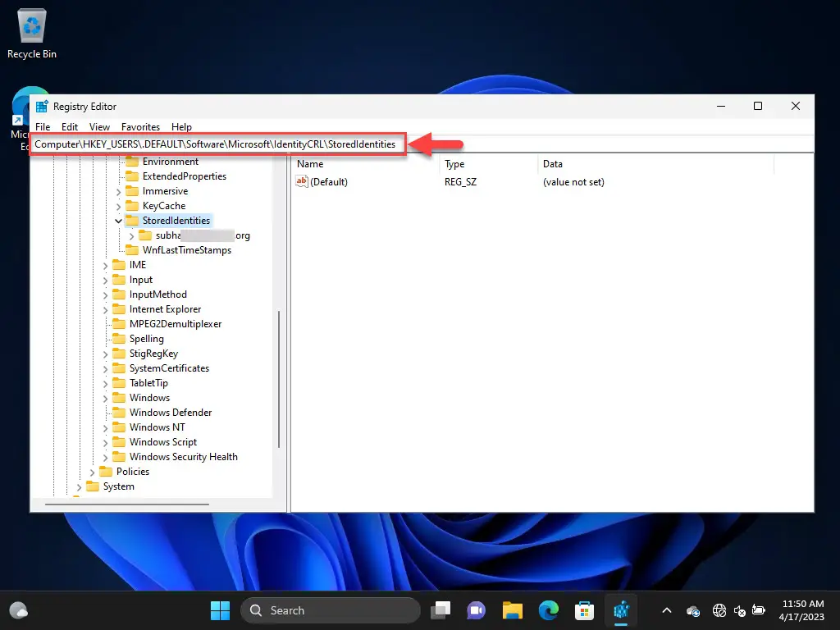Open File Explorer from the taskbar
Screen dimensions: 840x630
click(512, 610)
